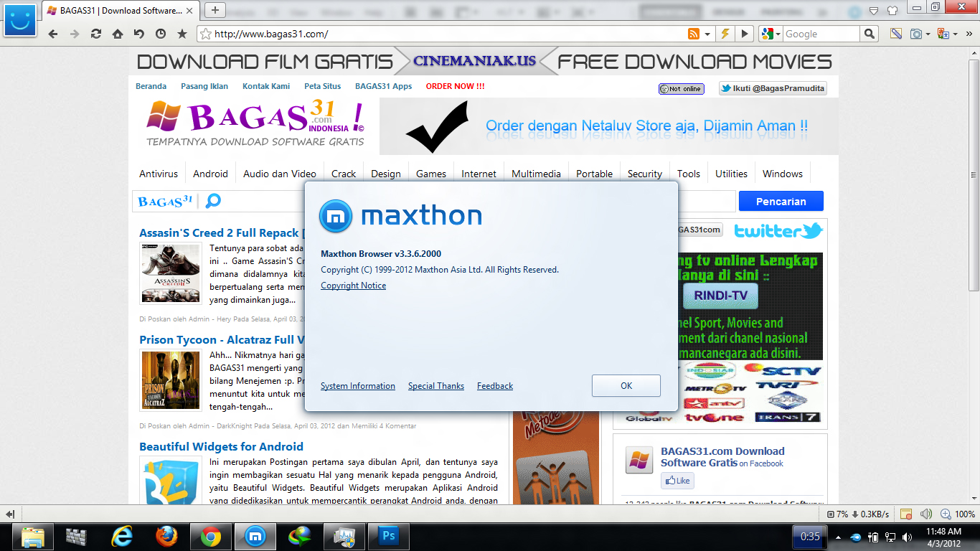Image resolution: width=980 pixels, height=551 pixels.
Task: Show more toolbar items chevron
Action: (970, 34)
